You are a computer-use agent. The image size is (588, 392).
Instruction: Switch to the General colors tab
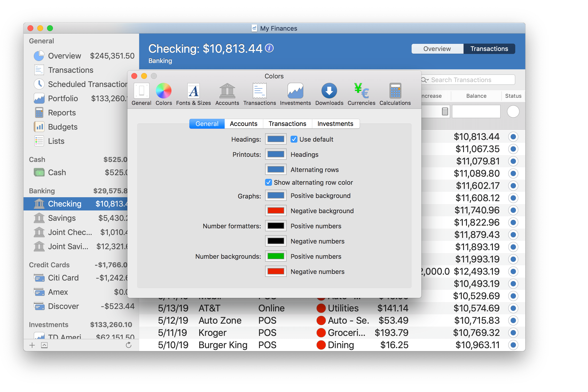coord(207,124)
